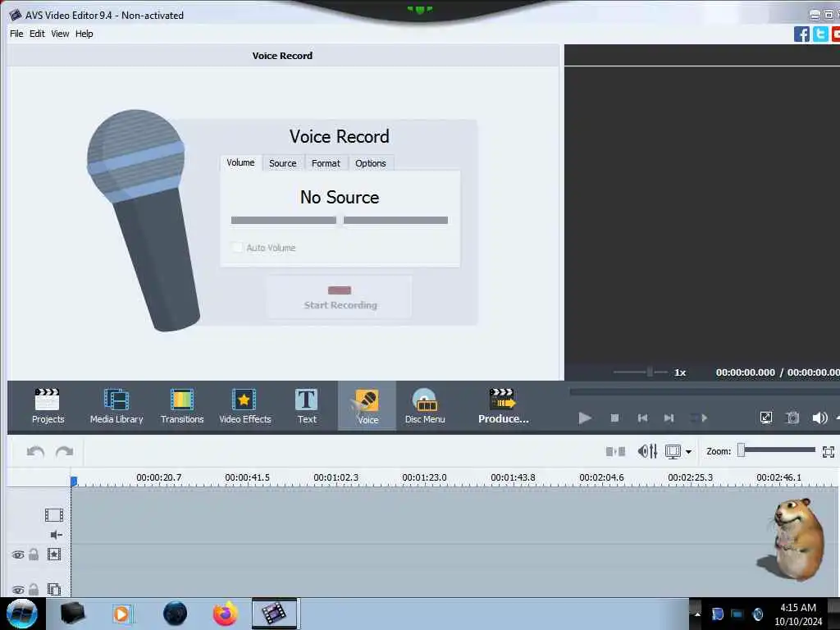Open the Windows Start menu
Image resolution: width=840 pixels, height=630 pixels.
[22, 614]
